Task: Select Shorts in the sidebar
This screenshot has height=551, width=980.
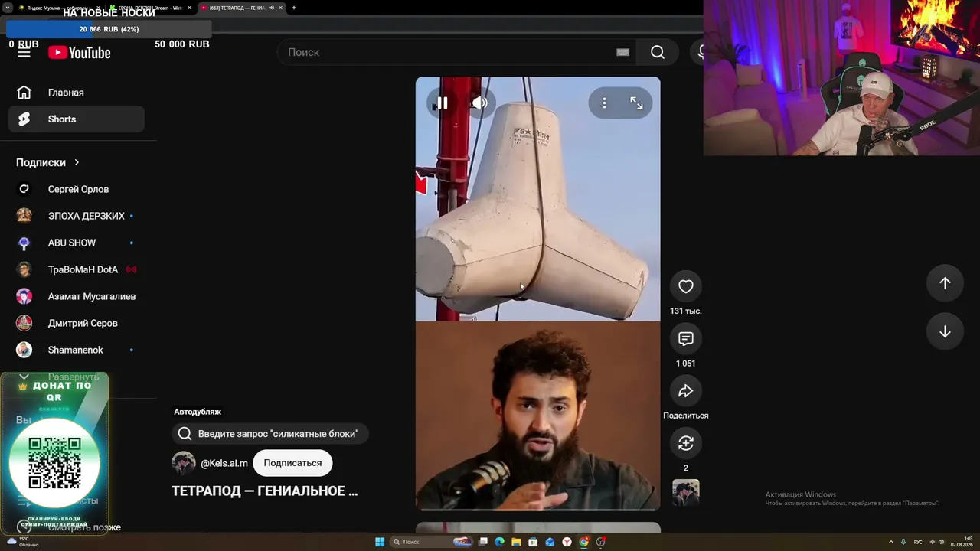Action: [x=77, y=119]
